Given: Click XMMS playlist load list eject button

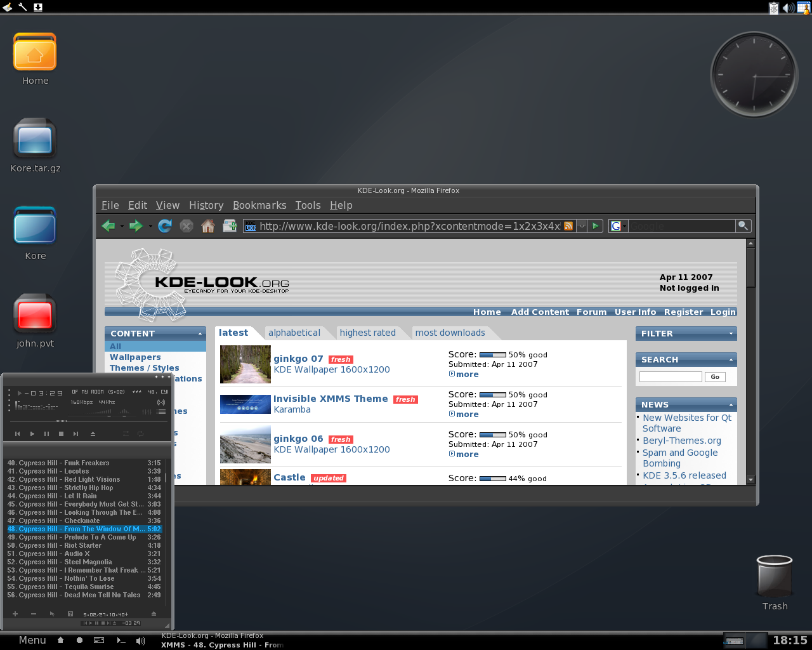Looking at the screenshot, I should pos(154,614).
